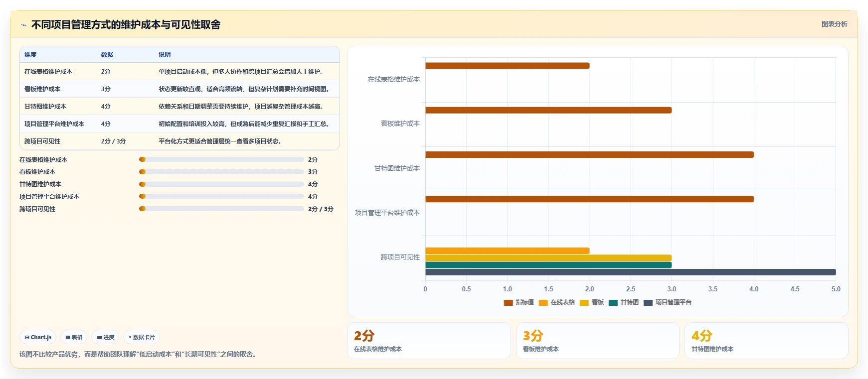Viewport: 868px width, 379px height.
Task: Click the chart title 不同项目管理方式的维护成本与可见性取舍
Action: pos(126,24)
